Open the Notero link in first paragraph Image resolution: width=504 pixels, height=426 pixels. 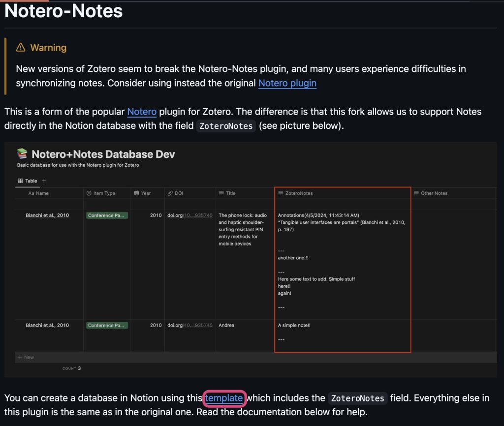coord(142,112)
